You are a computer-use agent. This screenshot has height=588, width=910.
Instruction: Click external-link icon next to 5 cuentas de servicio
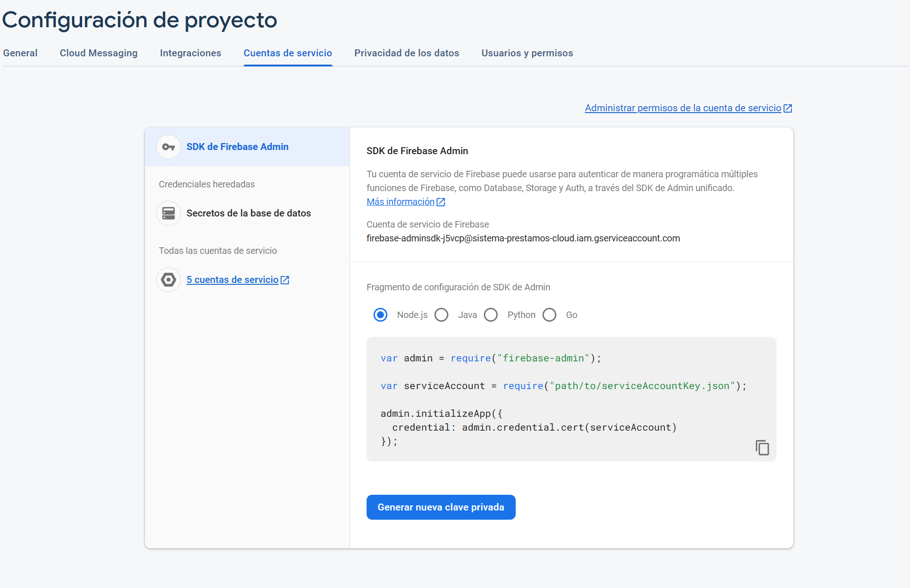point(285,280)
